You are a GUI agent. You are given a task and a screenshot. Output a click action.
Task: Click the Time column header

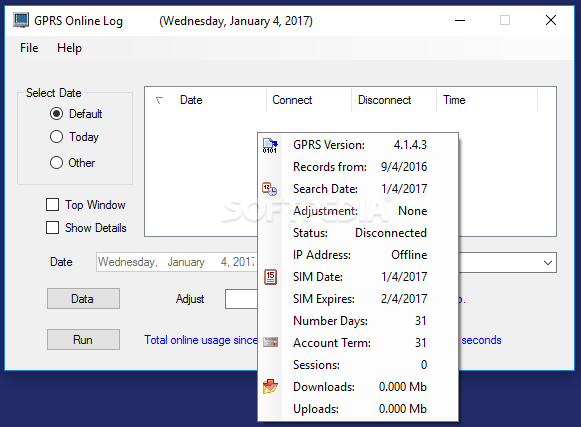click(x=487, y=100)
